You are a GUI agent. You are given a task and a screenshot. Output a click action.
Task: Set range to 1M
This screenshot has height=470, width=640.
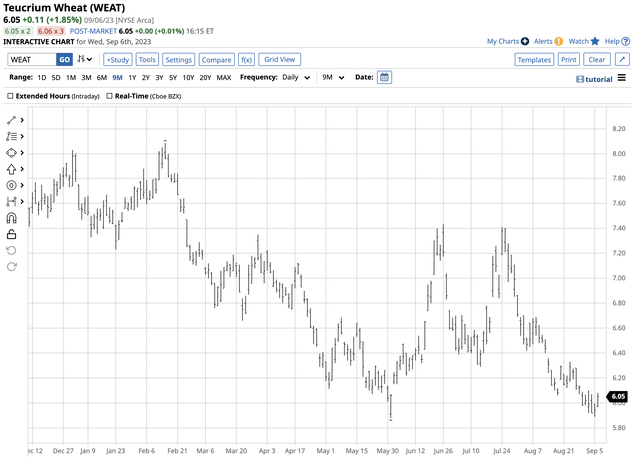[x=71, y=78]
